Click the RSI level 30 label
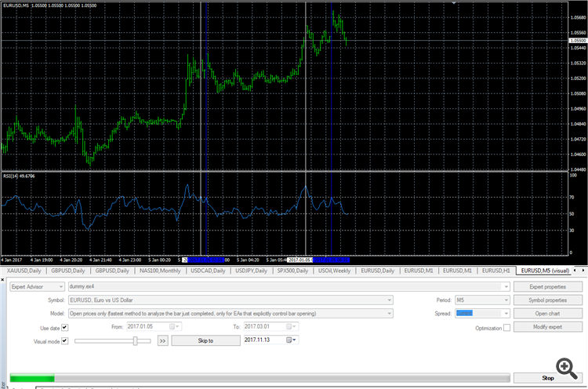This screenshot has height=389, width=588. click(x=572, y=231)
